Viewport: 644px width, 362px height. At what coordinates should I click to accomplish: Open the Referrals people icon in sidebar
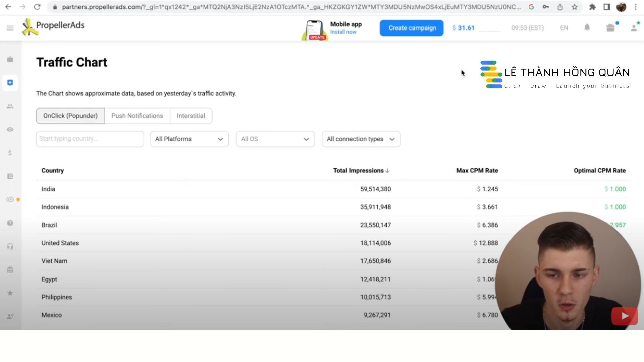click(10, 106)
